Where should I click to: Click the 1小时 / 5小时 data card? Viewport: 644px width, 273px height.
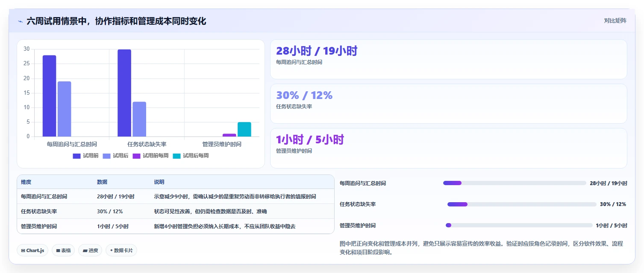click(448, 148)
